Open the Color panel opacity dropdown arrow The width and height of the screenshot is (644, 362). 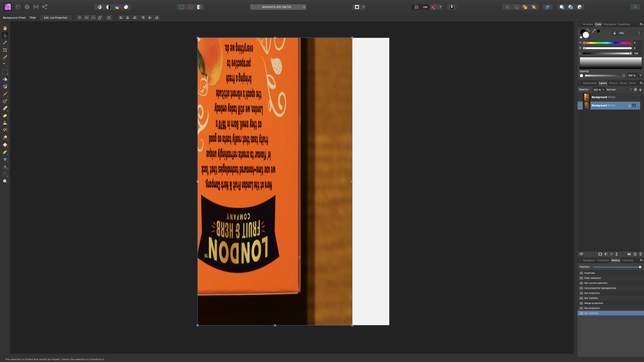640,75
